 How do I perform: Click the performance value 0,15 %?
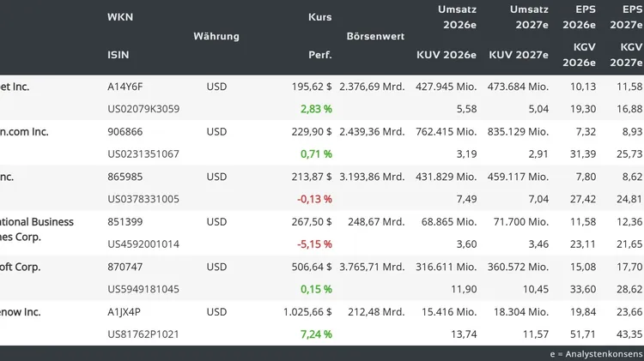316,290
